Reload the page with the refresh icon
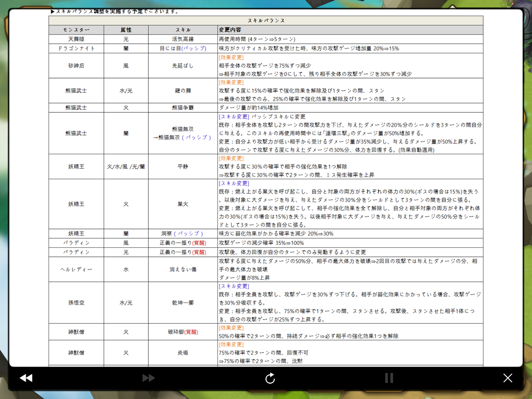 point(270,378)
